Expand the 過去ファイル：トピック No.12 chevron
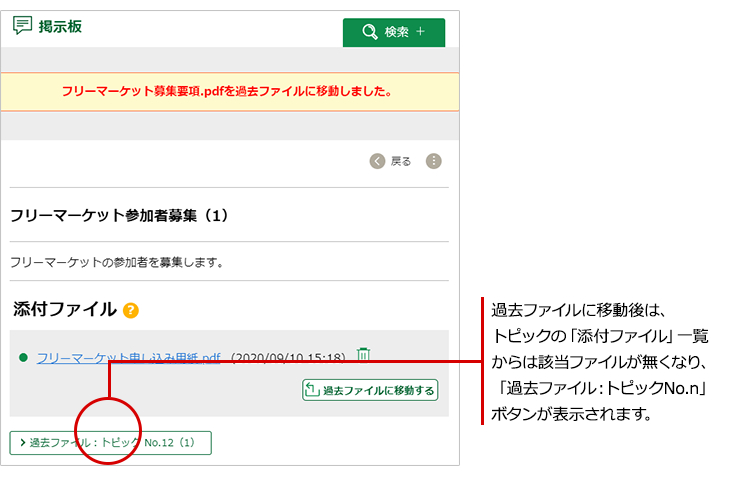The image size is (750, 478). point(22,443)
